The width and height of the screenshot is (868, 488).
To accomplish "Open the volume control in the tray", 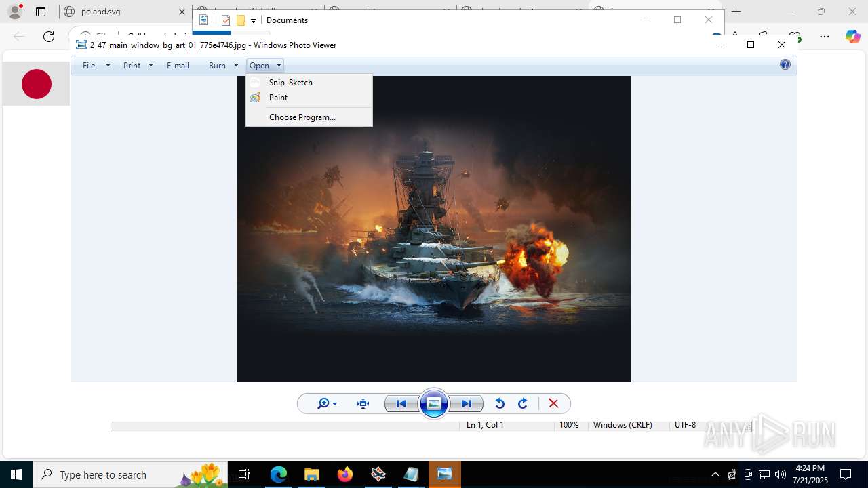I will (x=781, y=474).
